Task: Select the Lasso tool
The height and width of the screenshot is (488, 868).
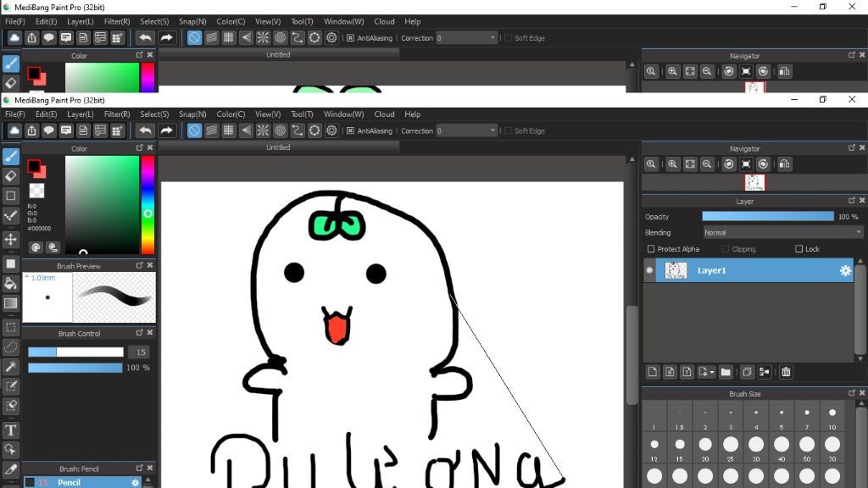Action: tap(10, 347)
